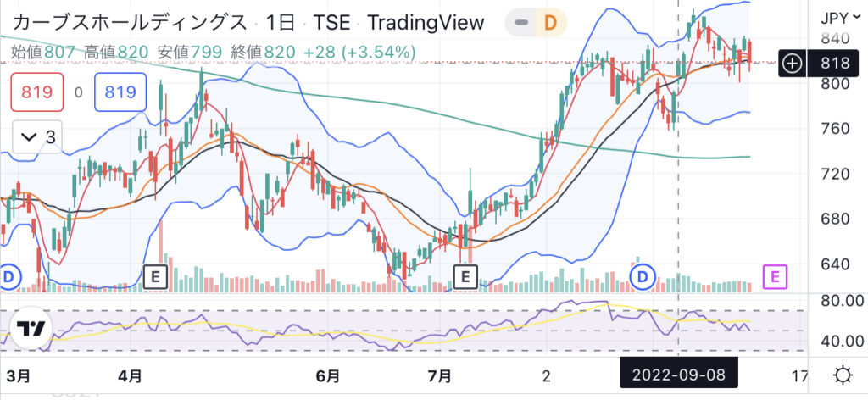Open the April earnings E marker
The image size is (868, 400).
(156, 276)
